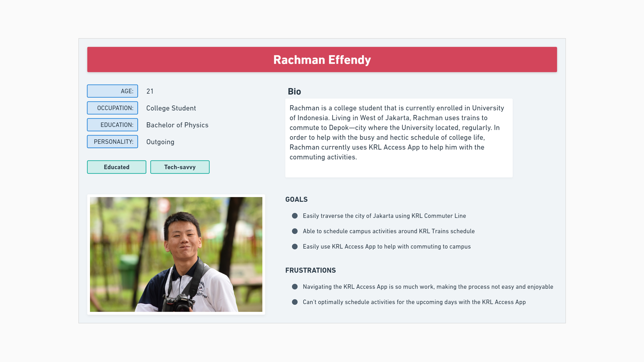The height and width of the screenshot is (362, 644).
Task: Select the OCCUPATION label box
Action: coord(112,108)
